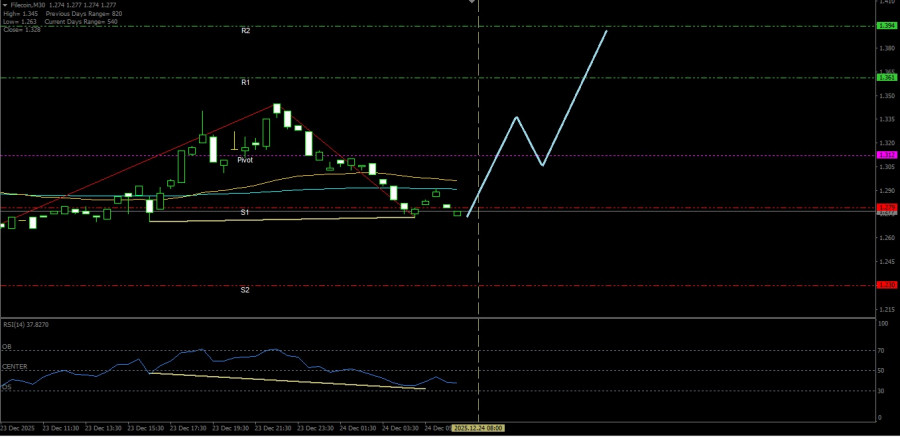
Task: Click the chart shift triangle at top edge
Action: (x=472, y=3)
